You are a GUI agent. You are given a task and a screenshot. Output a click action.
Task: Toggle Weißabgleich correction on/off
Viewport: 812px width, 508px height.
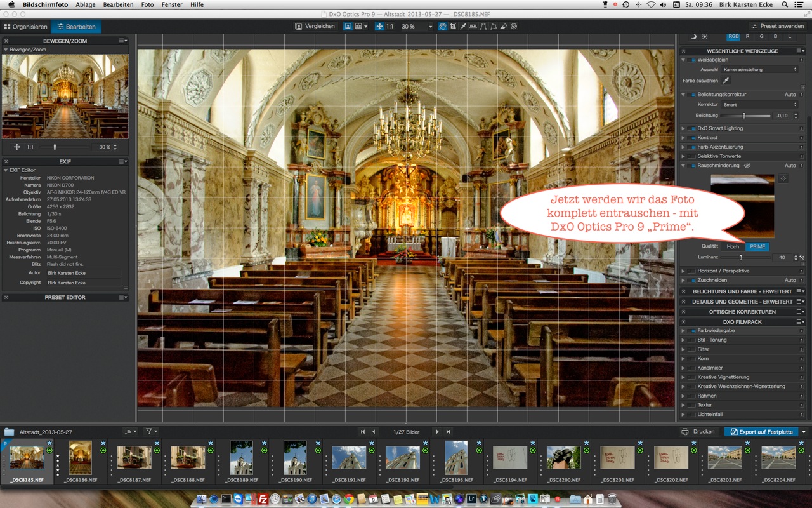pos(691,60)
